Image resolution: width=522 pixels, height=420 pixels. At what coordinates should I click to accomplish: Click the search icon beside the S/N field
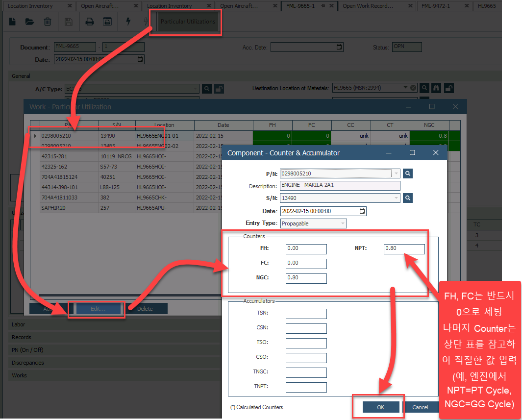tap(408, 198)
